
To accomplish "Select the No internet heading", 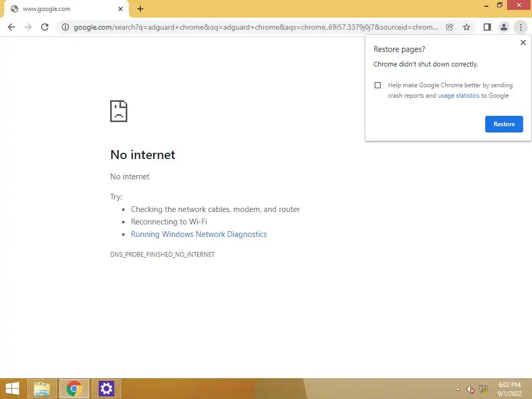I will click(x=142, y=155).
